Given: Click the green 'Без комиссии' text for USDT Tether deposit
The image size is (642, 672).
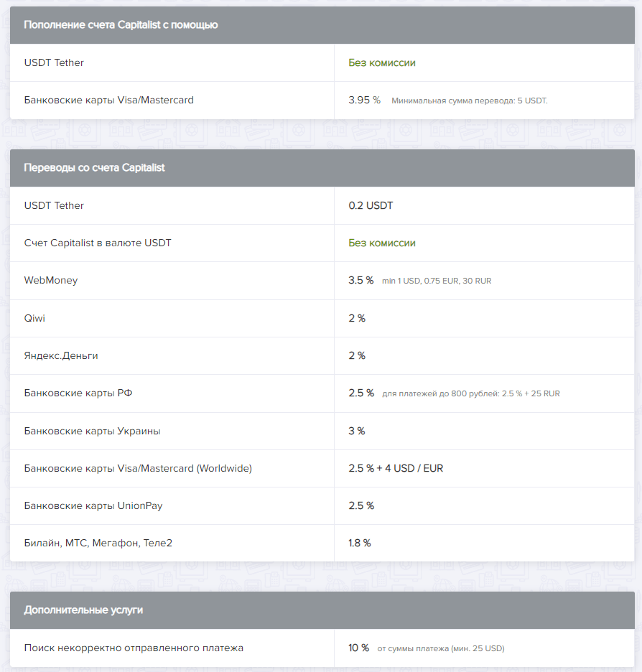Looking at the screenshot, I should (382, 62).
